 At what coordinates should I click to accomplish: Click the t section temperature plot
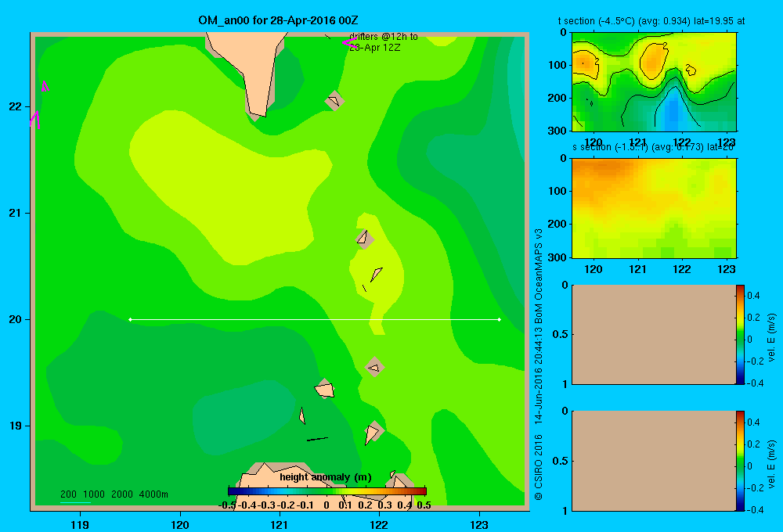(x=654, y=82)
